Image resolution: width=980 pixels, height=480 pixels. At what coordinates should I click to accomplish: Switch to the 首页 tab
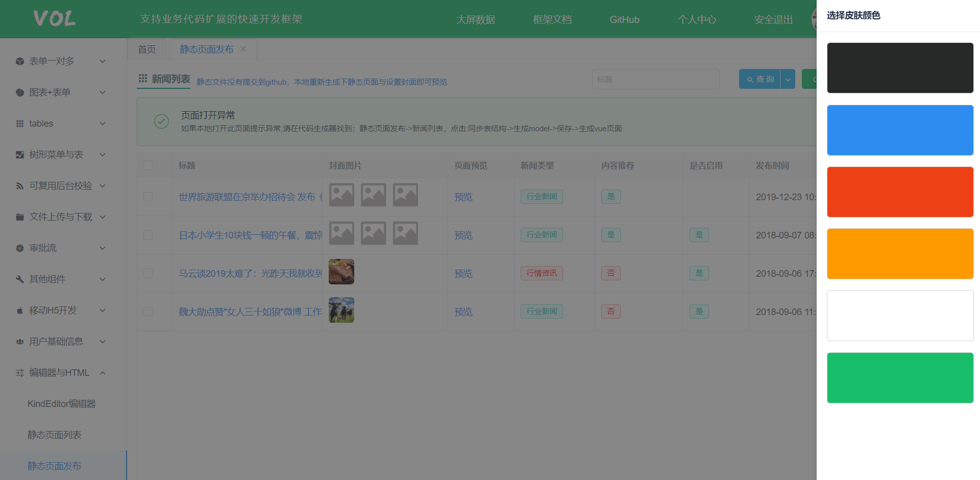(147, 49)
